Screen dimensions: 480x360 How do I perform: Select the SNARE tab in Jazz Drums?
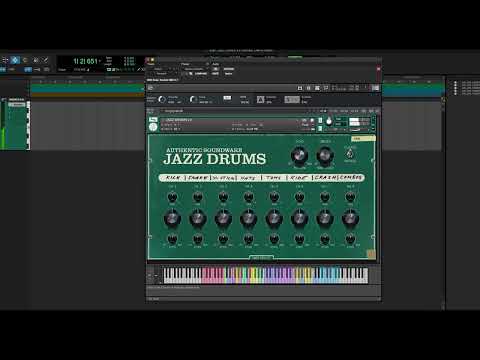[x=198, y=178]
